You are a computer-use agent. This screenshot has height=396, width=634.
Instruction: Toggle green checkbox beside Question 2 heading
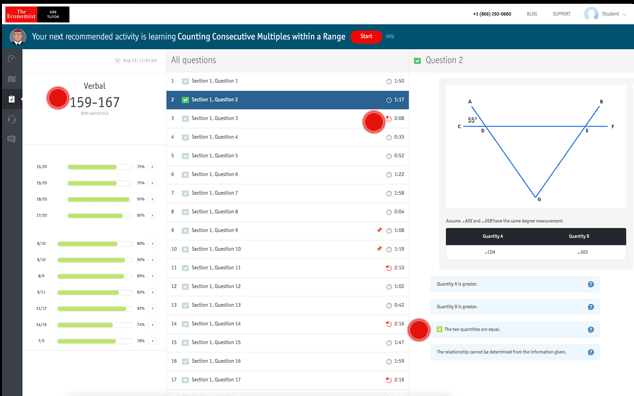coord(417,61)
